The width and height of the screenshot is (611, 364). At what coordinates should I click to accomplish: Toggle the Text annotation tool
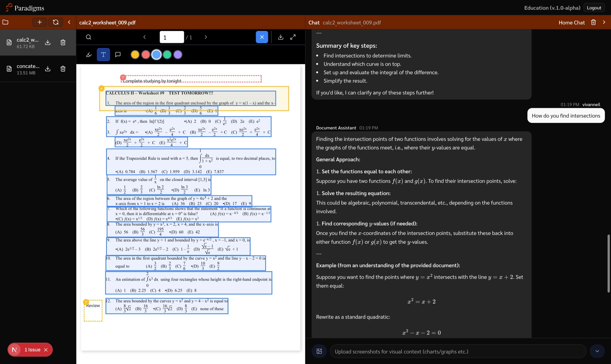coord(103,54)
